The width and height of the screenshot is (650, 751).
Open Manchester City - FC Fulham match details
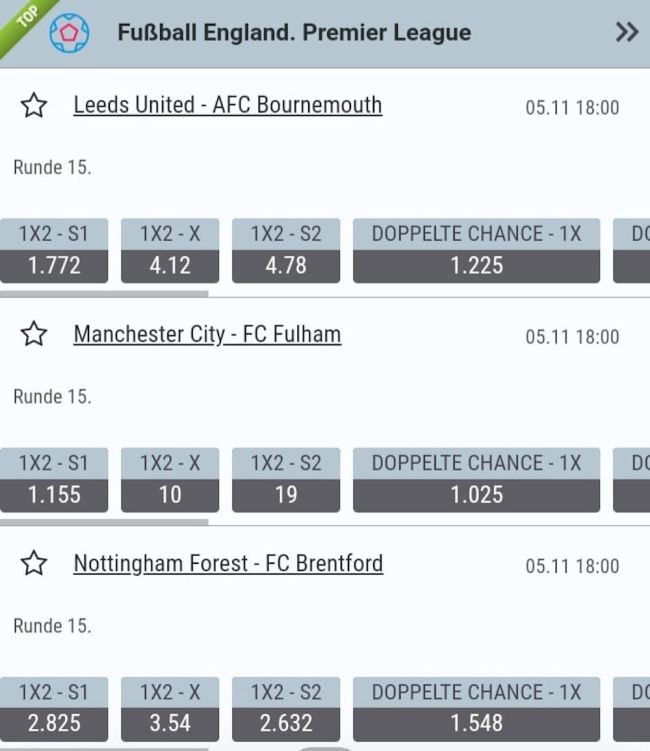pos(207,334)
